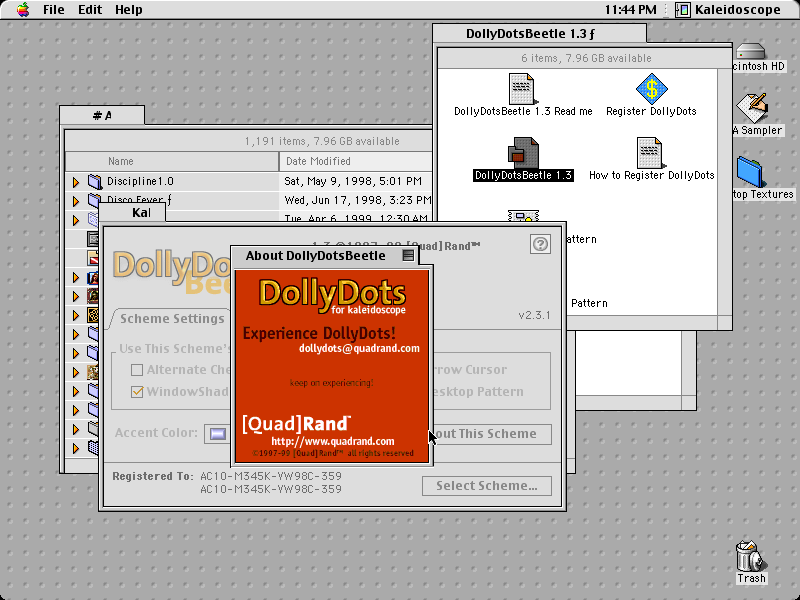
Task: Select the blue Desktop Textures folder icon
Action: coord(750,172)
